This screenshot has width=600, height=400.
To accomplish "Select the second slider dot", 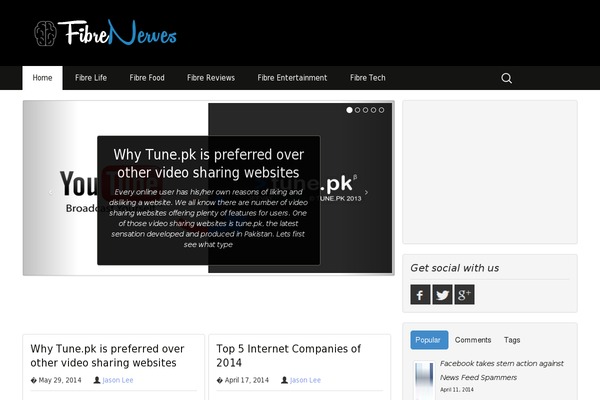I will pos(357,110).
